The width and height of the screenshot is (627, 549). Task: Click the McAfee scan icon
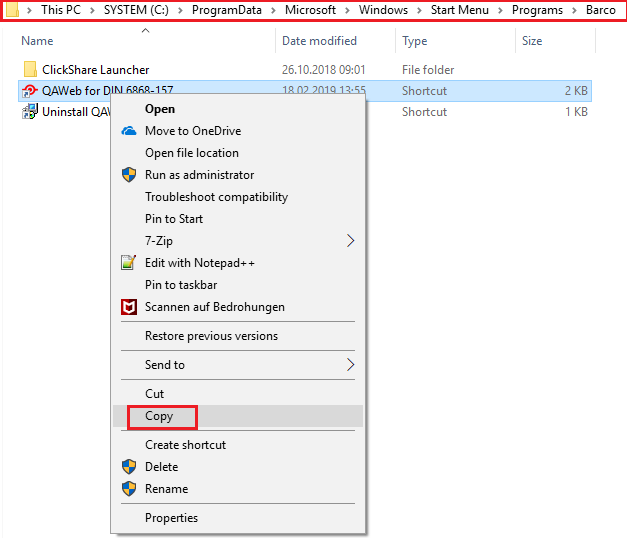(129, 307)
